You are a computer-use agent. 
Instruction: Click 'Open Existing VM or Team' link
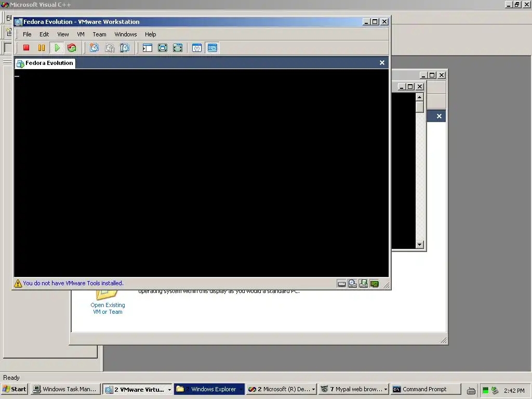(108, 309)
